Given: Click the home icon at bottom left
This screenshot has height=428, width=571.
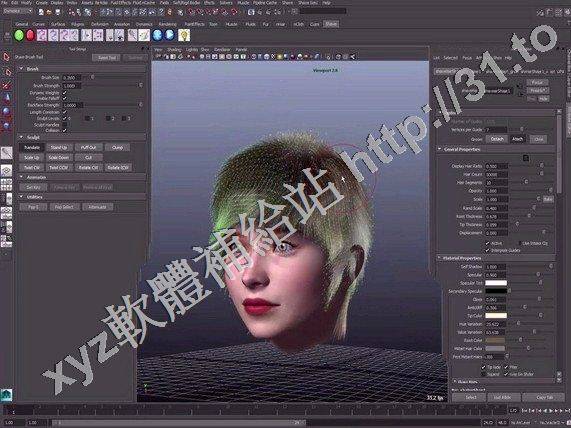Looking at the screenshot, I should coord(6,395).
